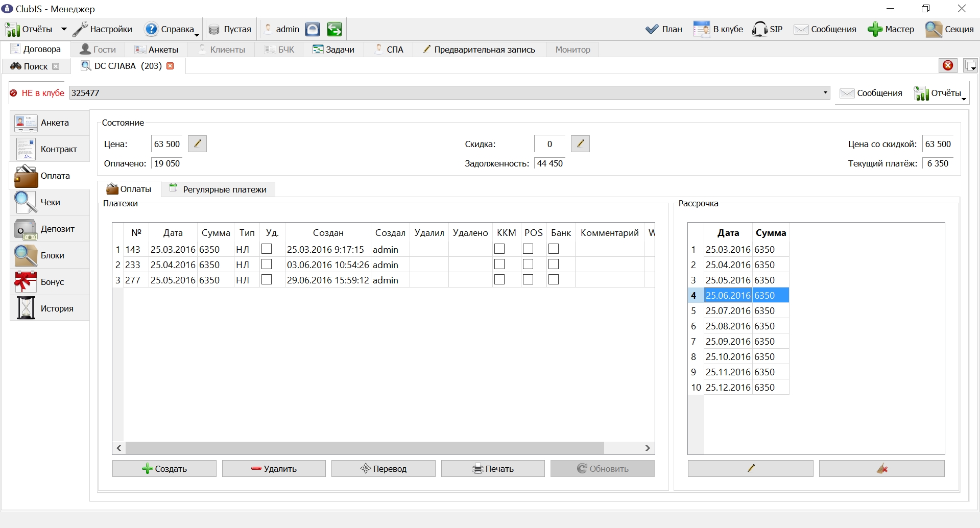Switch to Регулярные платежи tab

218,189
